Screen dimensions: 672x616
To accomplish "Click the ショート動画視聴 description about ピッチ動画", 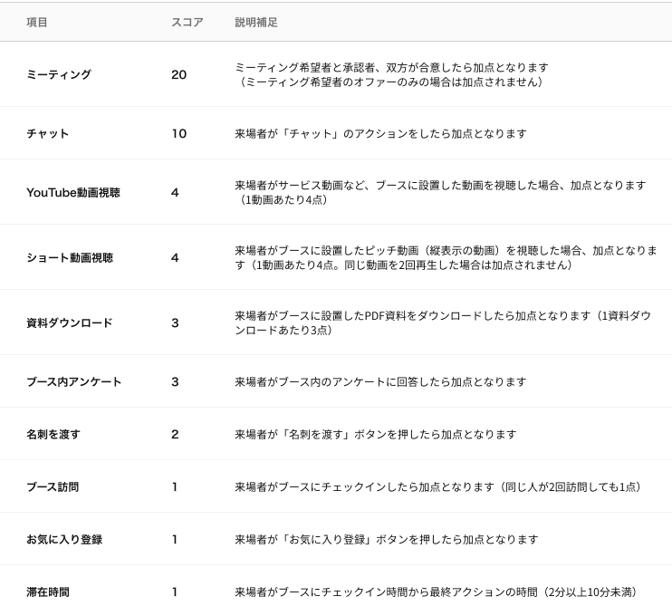I will click(446, 257).
